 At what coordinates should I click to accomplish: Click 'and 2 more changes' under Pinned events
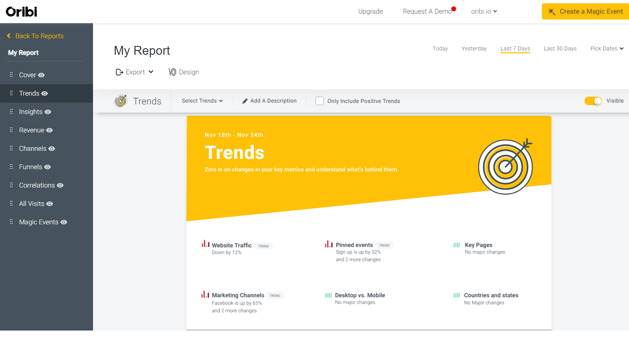[358, 260]
